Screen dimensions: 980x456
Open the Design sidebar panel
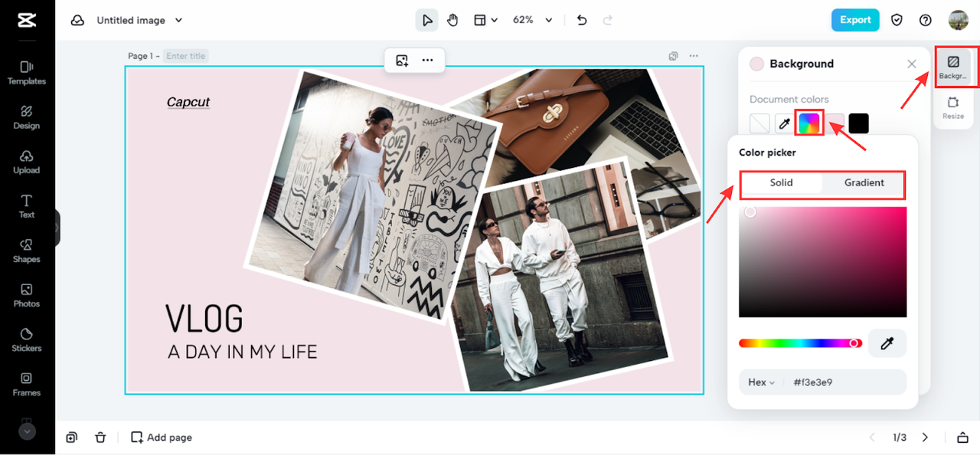coord(27,117)
